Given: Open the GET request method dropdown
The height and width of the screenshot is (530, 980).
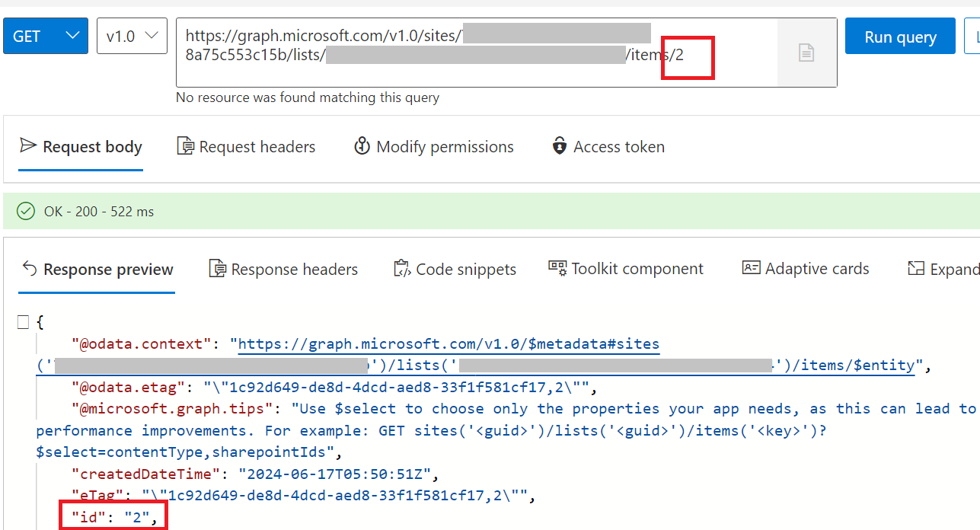Looking at the screenshot, I should click(45, 35).
